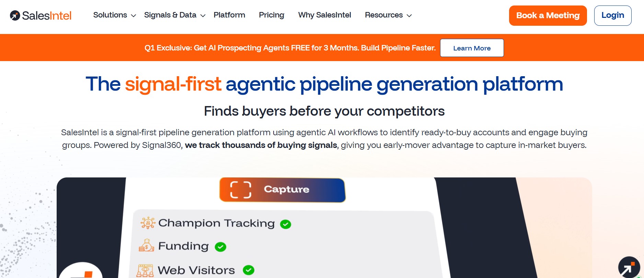Screen dimensions: 644x278
Task: Click the green checkmark beside Champion Tracking
Action: pyautogui.click(x=285, y=224)
